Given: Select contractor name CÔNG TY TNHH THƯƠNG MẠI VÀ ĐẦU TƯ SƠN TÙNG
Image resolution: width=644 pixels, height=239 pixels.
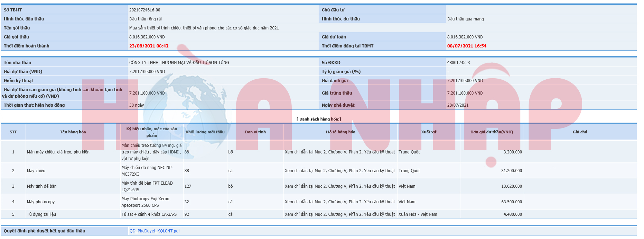Looking at the screenshot, I should [179, 63].
